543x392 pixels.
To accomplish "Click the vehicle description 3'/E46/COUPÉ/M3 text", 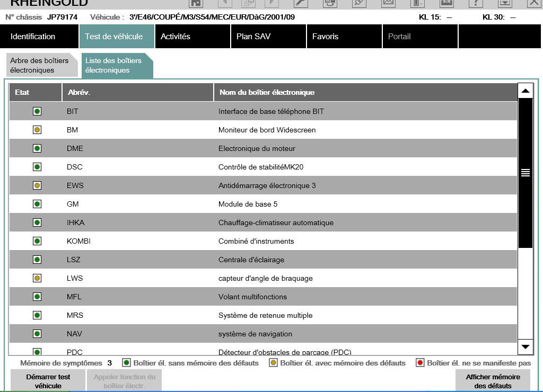I will click(212, 17).
